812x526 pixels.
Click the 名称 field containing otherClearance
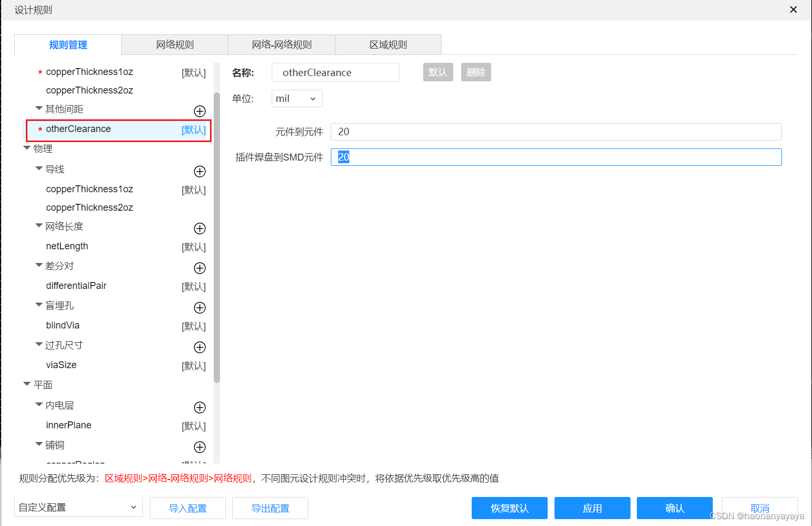click(x=336, y=72)
